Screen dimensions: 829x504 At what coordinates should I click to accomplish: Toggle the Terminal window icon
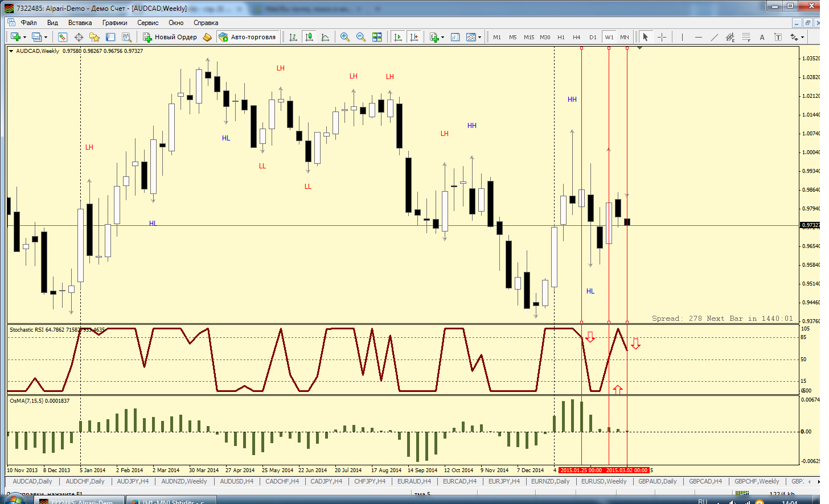110,37
